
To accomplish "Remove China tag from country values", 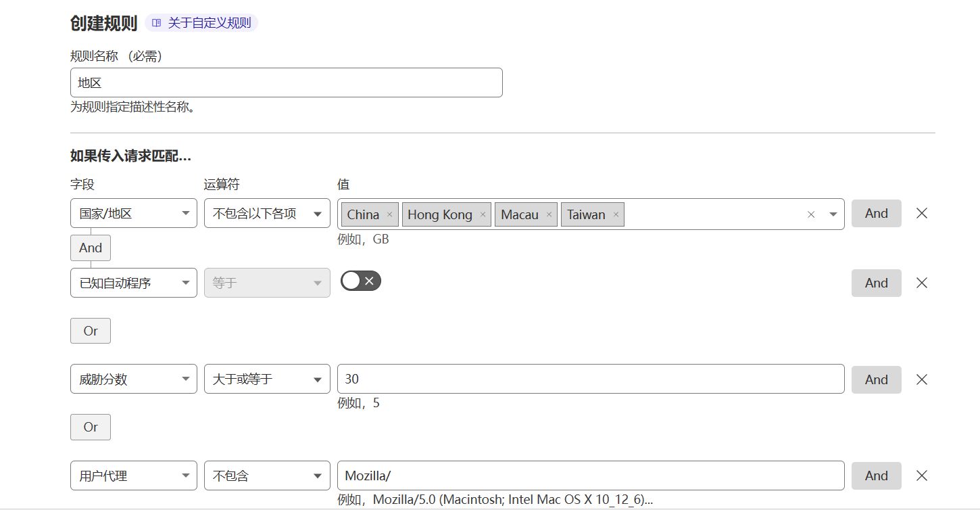I will point(389,214).
